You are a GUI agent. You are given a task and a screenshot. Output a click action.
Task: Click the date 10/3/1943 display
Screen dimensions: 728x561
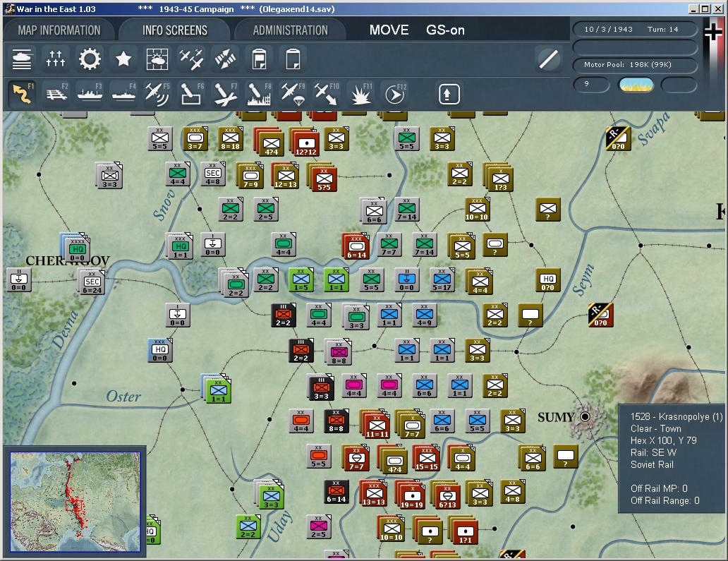608,29
